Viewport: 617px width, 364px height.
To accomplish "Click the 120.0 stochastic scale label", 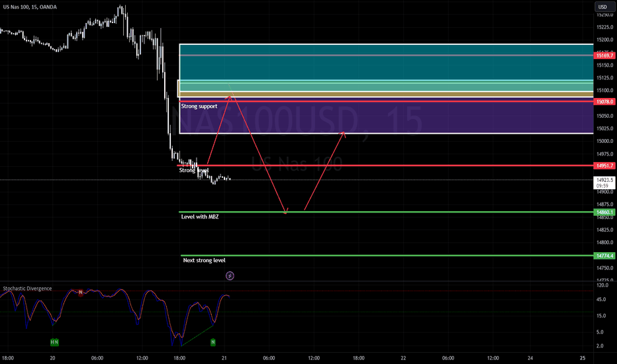I will coord(602,285).
